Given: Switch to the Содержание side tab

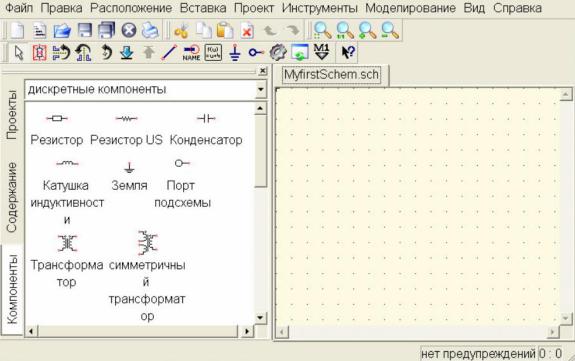Looking at the screenshot, I should coord(12,197).
